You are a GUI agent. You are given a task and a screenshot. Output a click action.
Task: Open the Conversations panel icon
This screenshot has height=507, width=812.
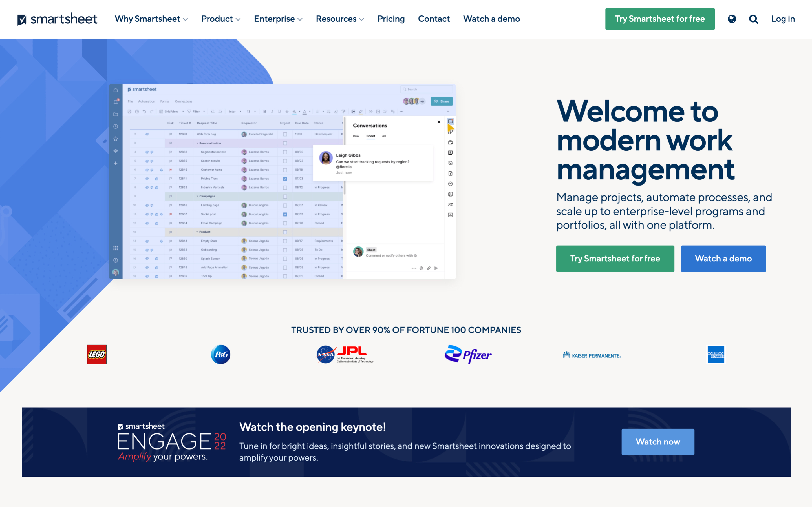click(450, 122)
